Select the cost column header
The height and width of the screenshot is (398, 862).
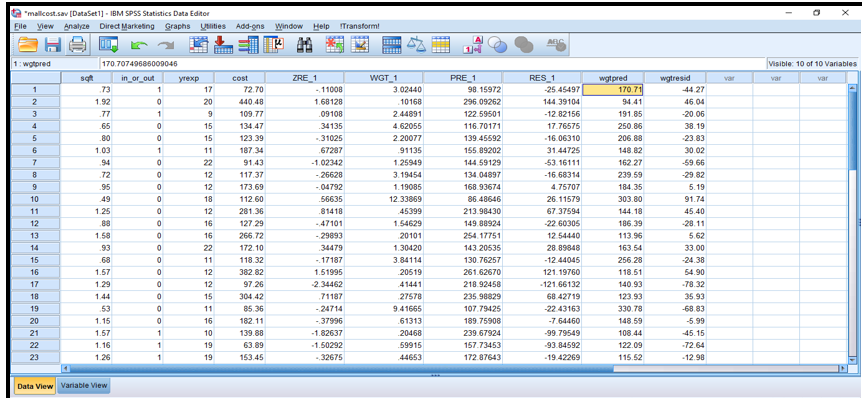point(239,78)
